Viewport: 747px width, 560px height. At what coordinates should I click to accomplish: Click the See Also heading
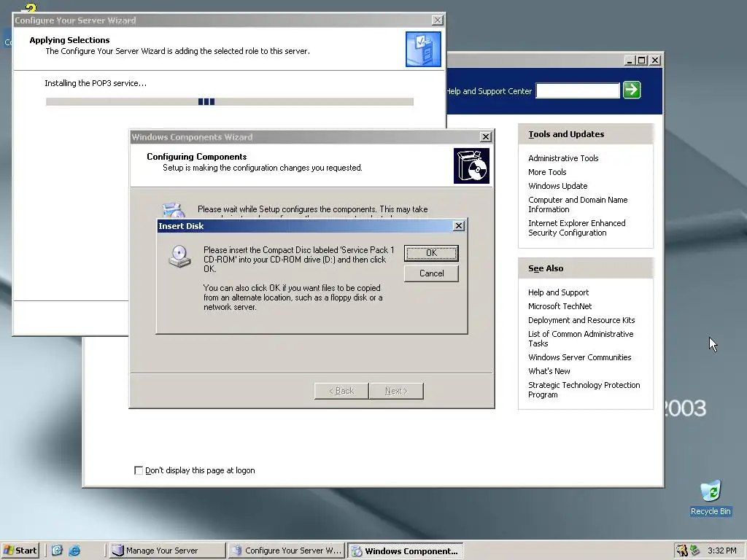[546, 268]
